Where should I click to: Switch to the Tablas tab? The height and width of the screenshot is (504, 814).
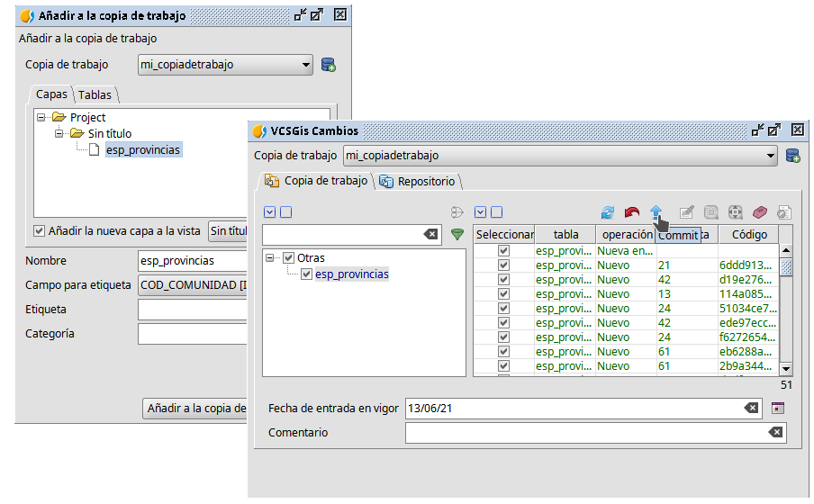tap(95, 94)
